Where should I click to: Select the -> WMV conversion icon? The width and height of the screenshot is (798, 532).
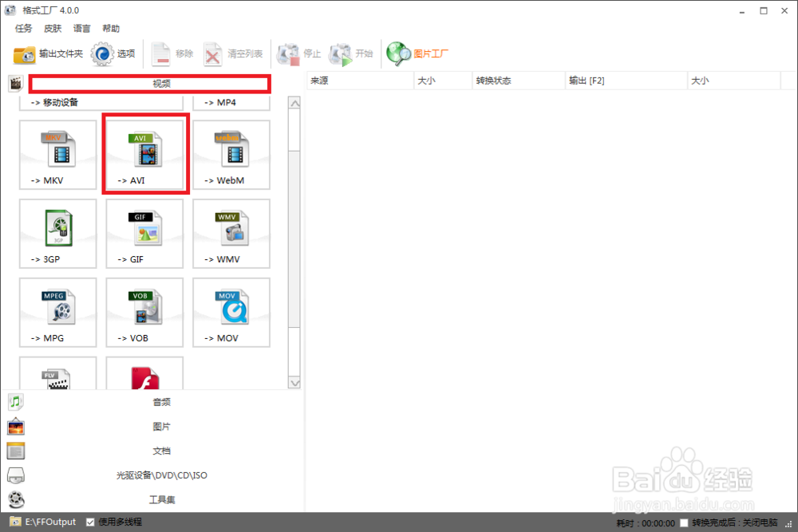pos(231,234)
